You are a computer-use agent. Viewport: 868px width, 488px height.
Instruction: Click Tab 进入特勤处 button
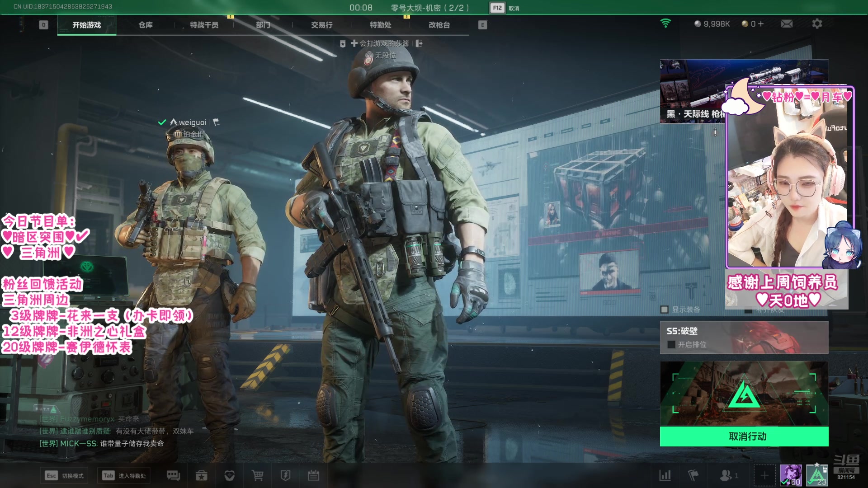[124, 475]
